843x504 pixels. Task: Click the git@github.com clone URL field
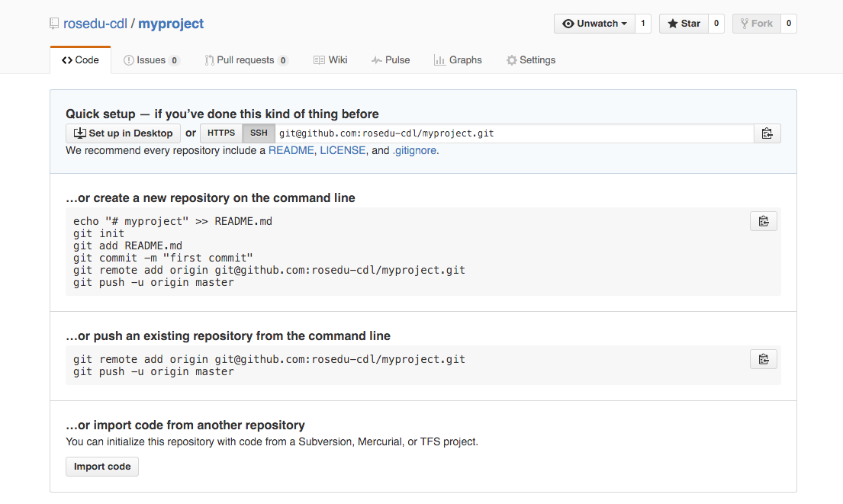point(514,133)
